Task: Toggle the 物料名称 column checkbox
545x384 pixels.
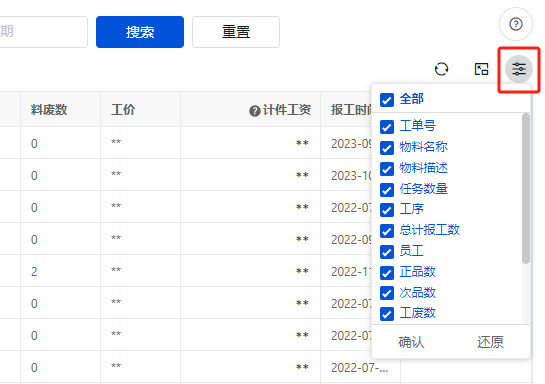Action: pos(387,148)
